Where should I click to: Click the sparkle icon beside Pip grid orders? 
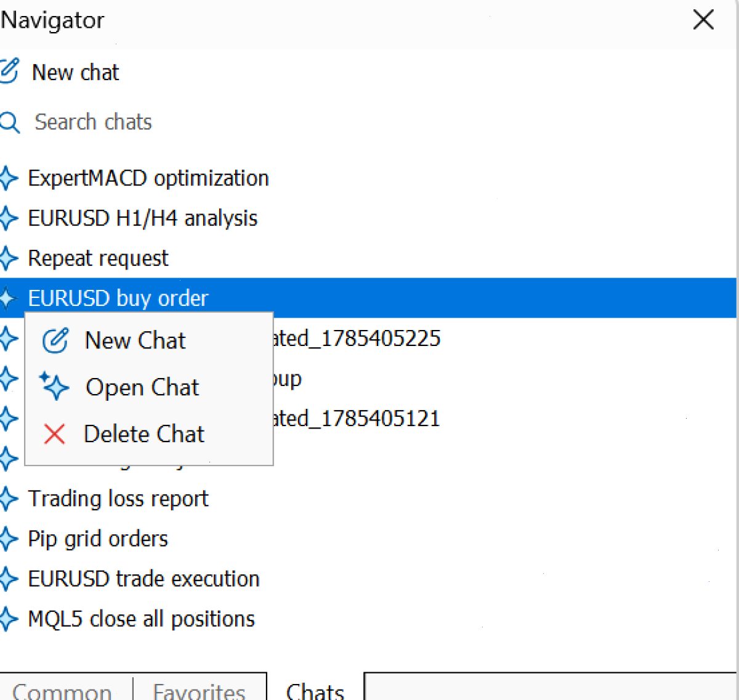9,539
